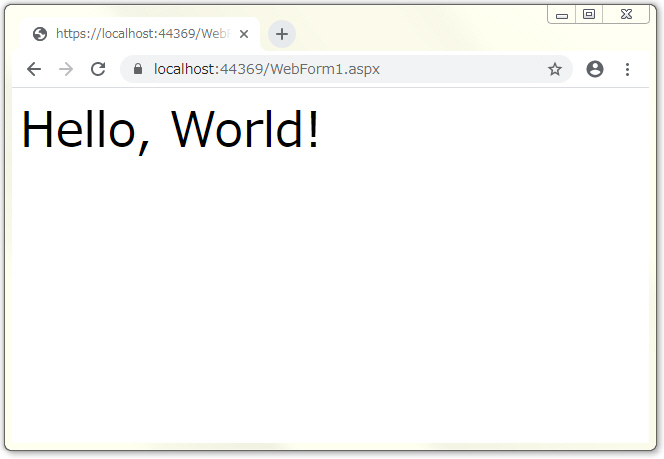This screenshot has width=664, height=459.
Task: Click the forward navigation arrow
Action: tap(66, 69)
